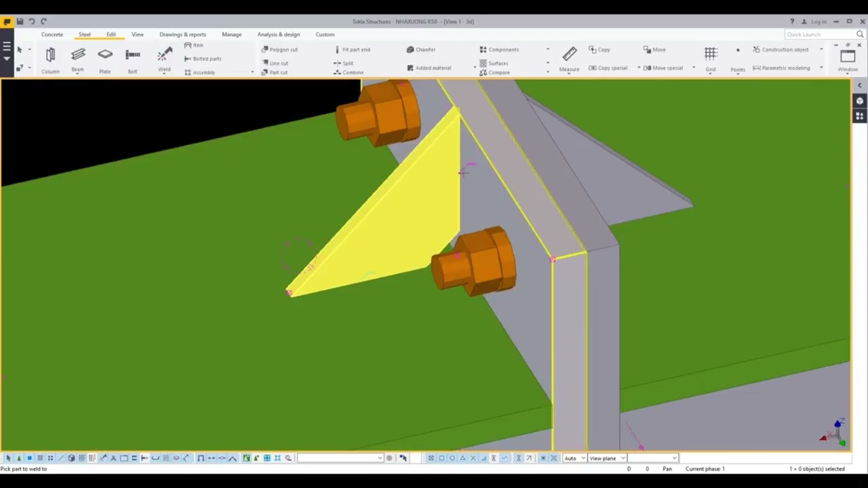Expand the Construction object dropdown arrow

pos(821,49)
